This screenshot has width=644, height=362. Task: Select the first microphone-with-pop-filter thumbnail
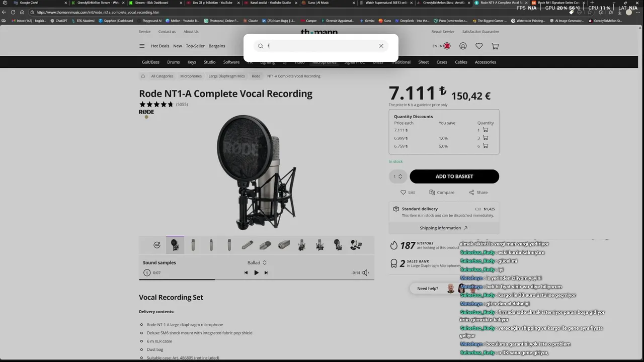point(175,245)
